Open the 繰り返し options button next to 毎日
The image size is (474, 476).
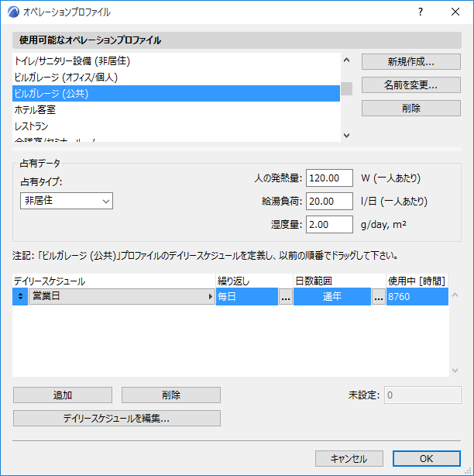pos(285,297)
